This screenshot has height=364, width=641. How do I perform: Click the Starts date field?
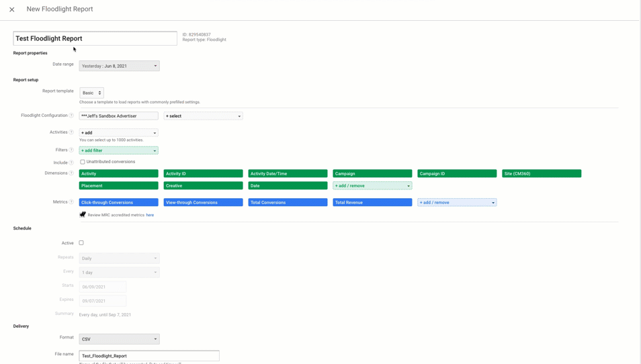tap(103, 287)
